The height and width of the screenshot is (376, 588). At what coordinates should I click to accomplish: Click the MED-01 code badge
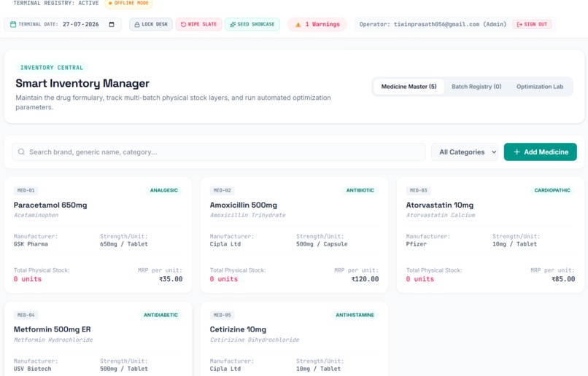(26, 190)
